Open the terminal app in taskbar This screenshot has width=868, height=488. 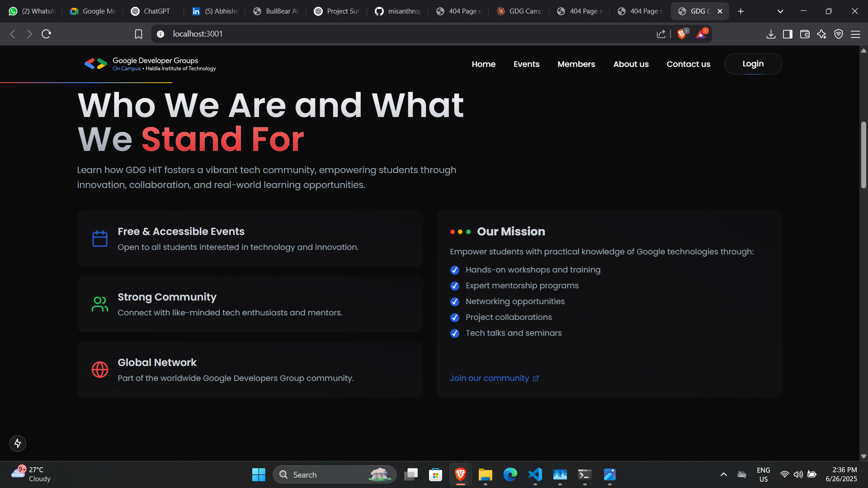click(585, 474)
